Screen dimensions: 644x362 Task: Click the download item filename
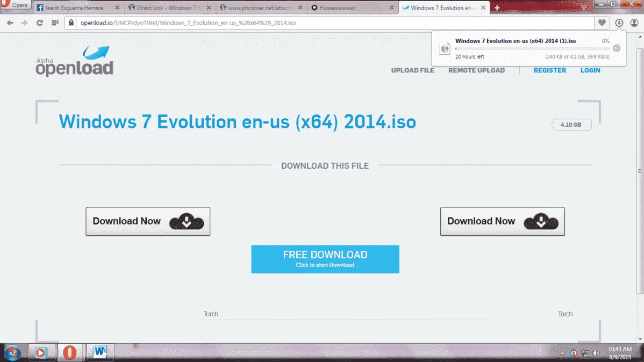(x=516, y=41)
